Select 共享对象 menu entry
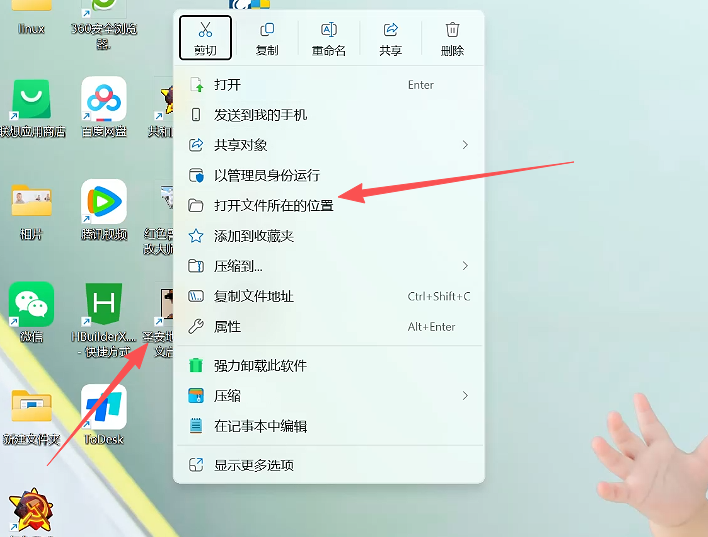 point(329,145)
